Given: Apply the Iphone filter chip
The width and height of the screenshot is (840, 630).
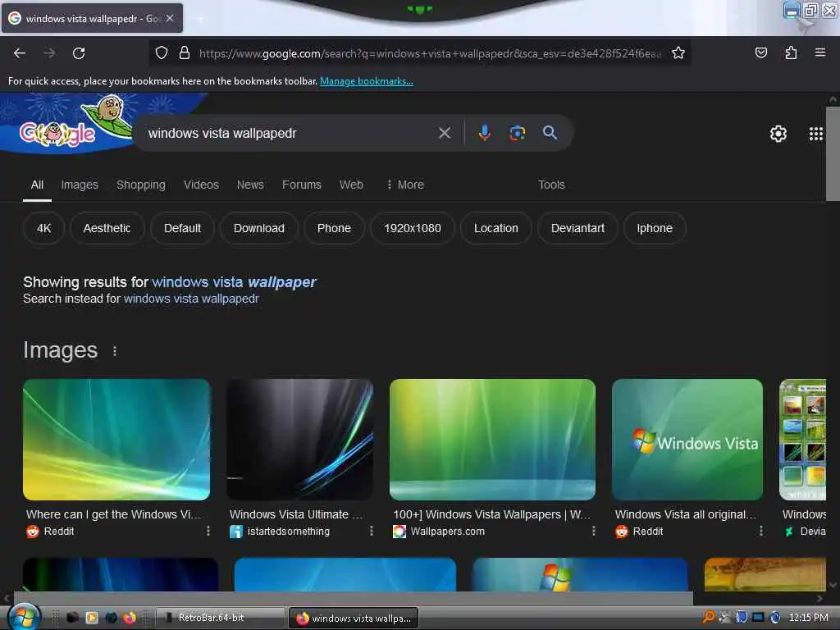Looking at the screenshot, I should point(655,228).
